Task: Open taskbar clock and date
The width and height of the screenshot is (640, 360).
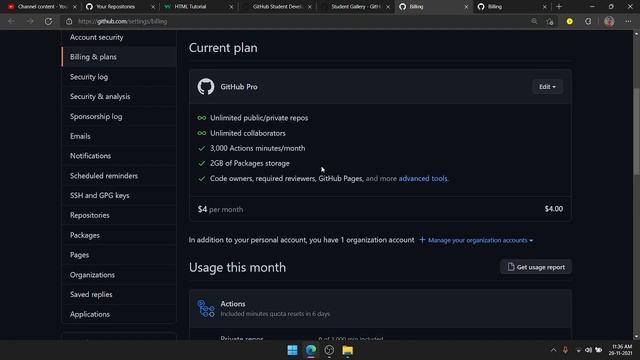Action: [x=620, y=350]
